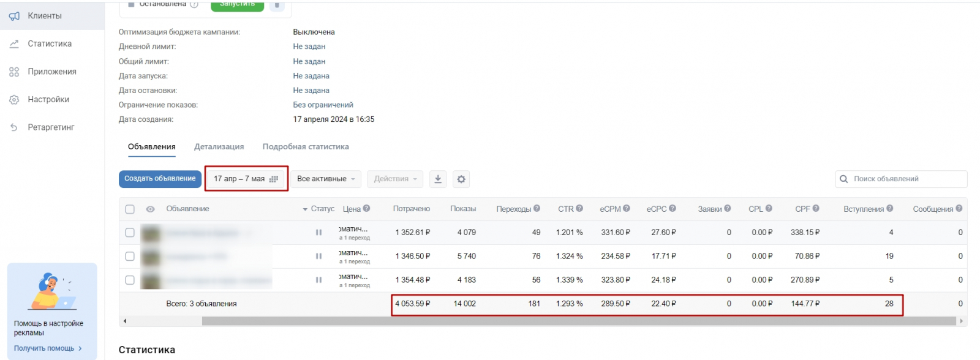This screenshot has height=360, width=980.
Task: Open the Подробная статистика tab
Action: (x=306, y=147)
